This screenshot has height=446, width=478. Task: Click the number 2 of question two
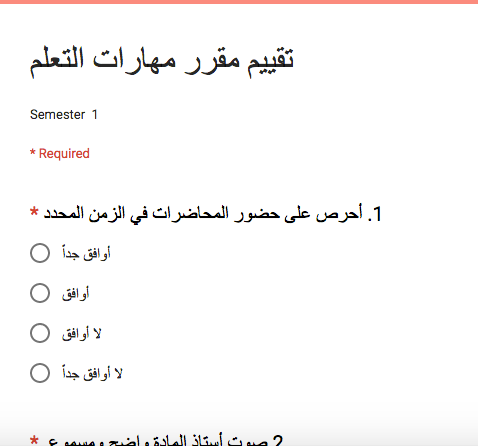(278, 440)
